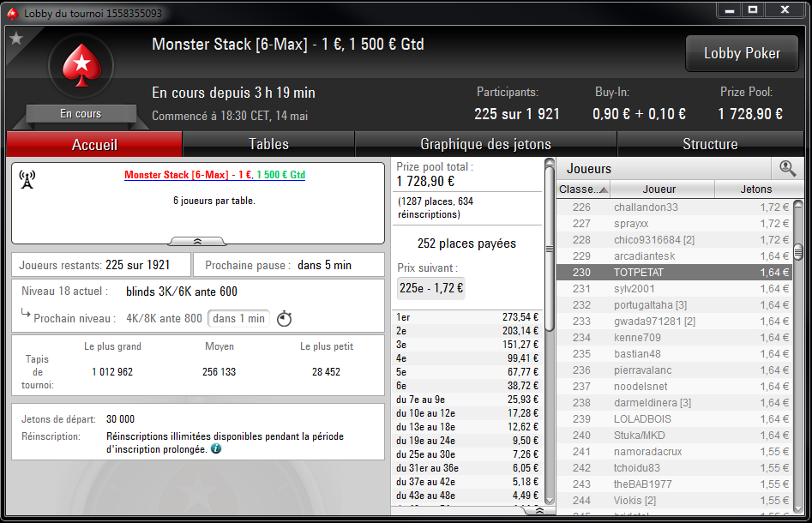Click the 1er prize row 273,54 €

pos(467,317)
